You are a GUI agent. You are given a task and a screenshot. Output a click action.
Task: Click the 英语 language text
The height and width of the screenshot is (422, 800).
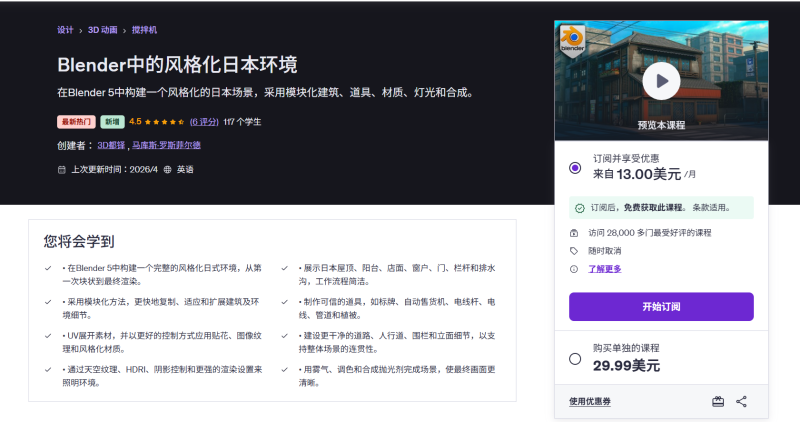185,169
